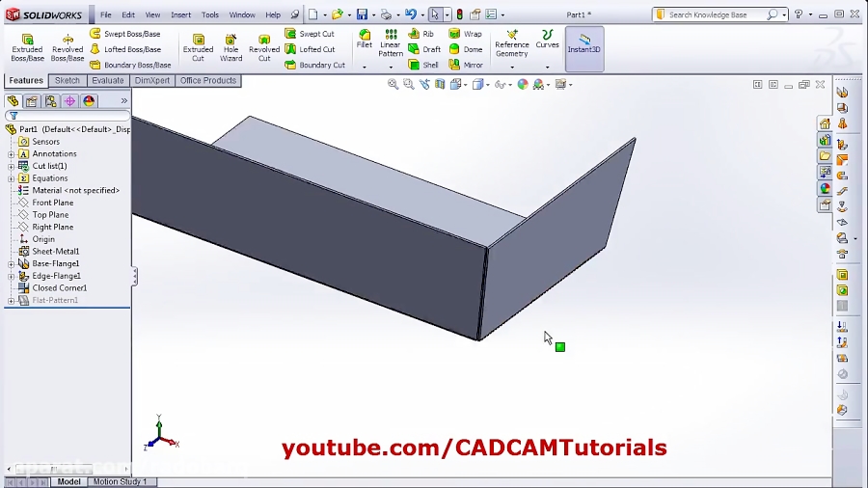Screen dimensions: 868x488
Task: Click the Rebuild traffic light icon
Action: 459,14
